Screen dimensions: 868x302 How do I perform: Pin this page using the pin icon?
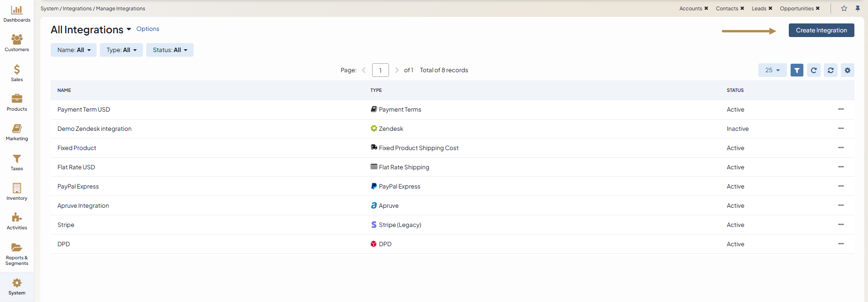[858, 8]
